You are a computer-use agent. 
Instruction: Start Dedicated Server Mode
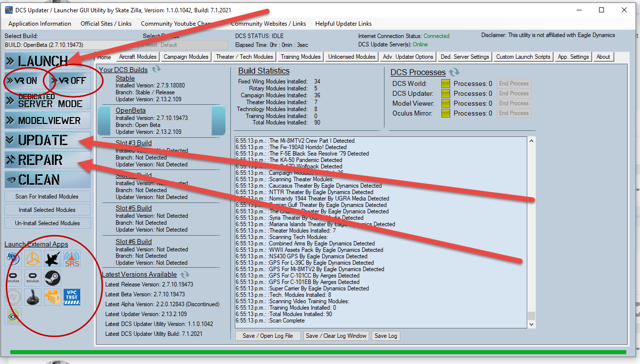[47, 101]
